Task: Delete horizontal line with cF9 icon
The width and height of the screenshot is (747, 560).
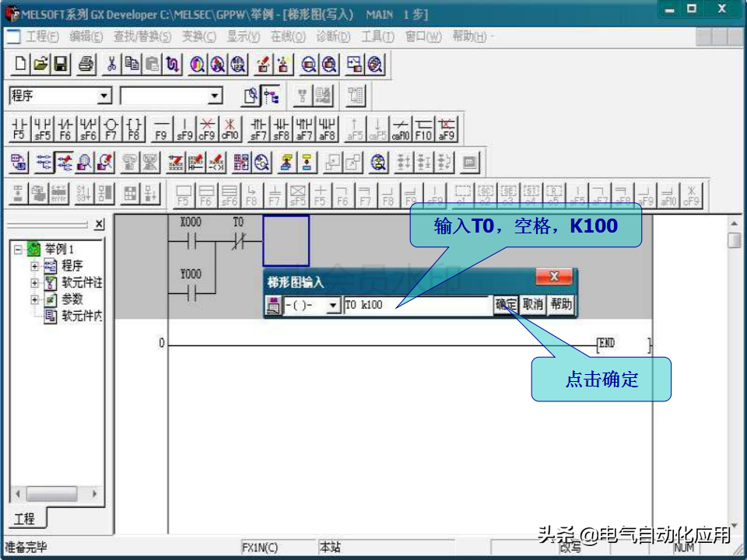Action: [207, 129]
